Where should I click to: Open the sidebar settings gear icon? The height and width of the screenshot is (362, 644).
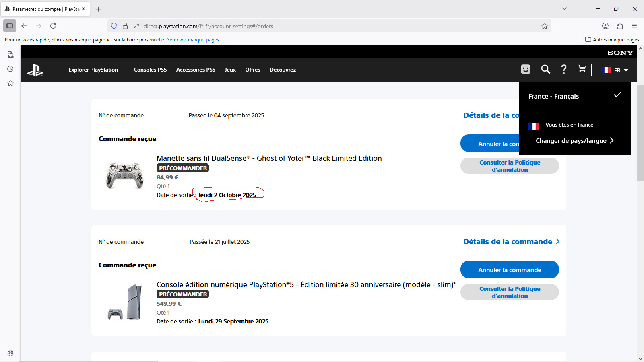tap(10, 353)
